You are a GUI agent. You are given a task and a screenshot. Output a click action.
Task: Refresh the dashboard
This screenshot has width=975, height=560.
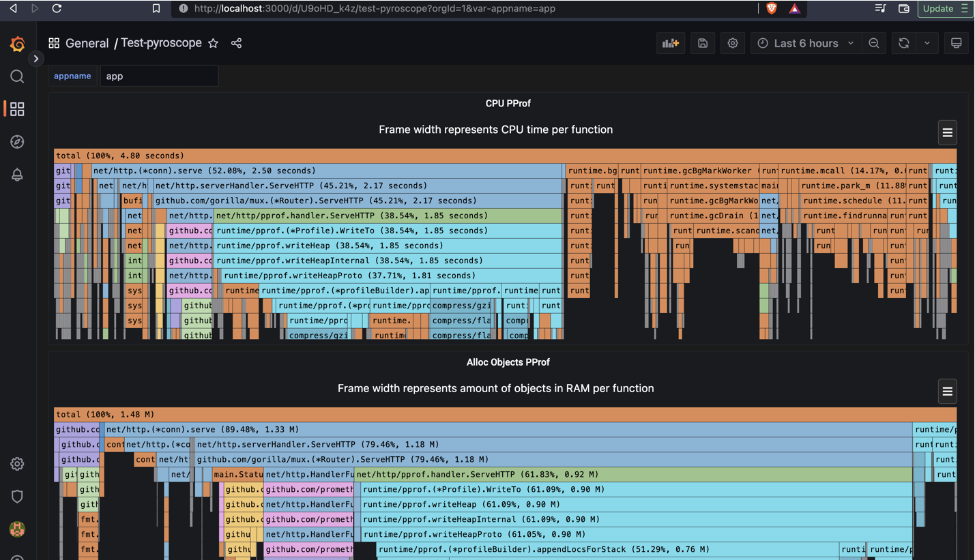pos(904,43)
